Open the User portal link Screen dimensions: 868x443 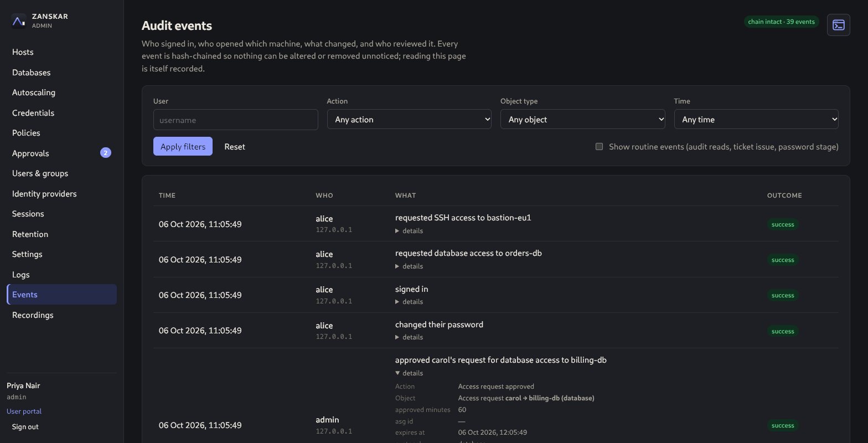(x=24, y=411)
